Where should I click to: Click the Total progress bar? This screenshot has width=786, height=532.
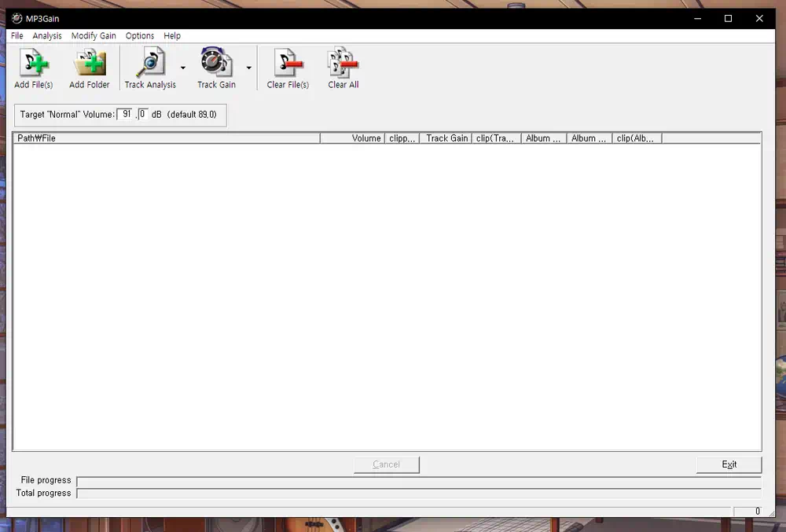point(419,493)
